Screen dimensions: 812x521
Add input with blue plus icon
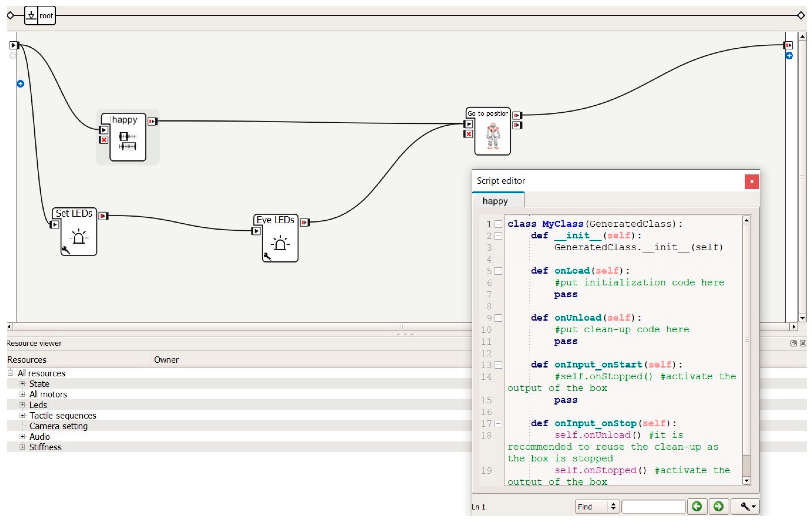(x=20, y=83)
